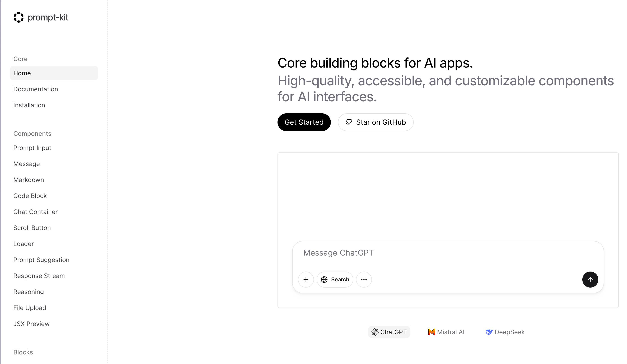Open the Loader component page
627x364 pixels.
(23, 244)
